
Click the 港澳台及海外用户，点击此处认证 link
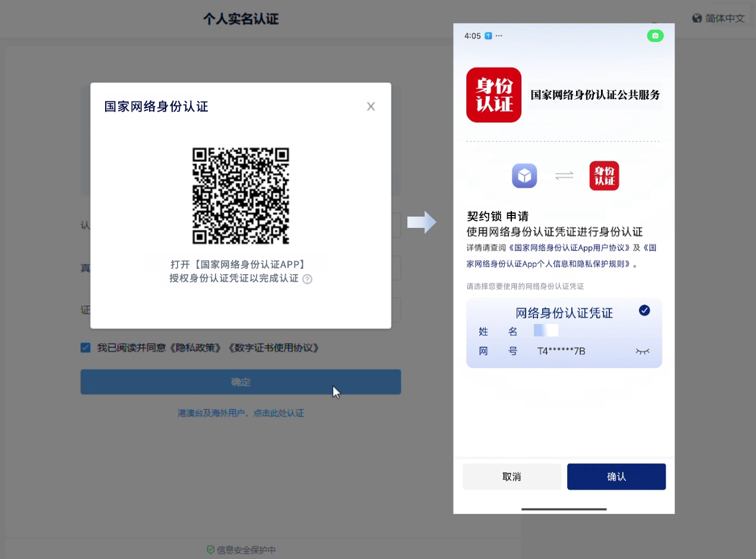pos(241,413)
